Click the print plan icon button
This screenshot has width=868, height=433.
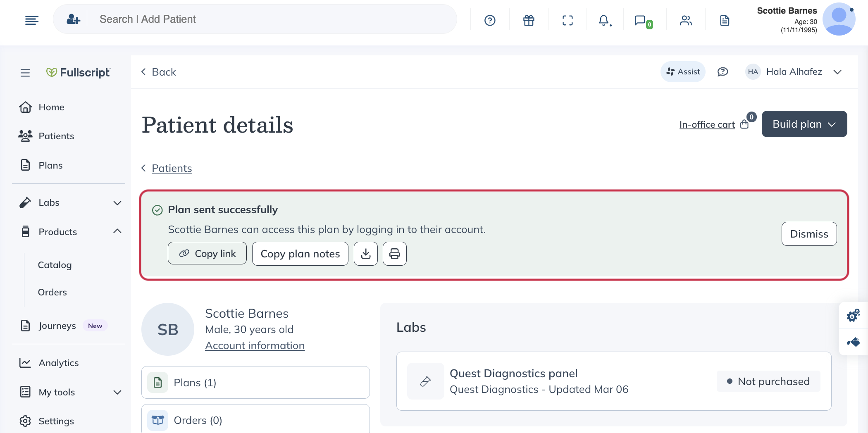[394, 254]
